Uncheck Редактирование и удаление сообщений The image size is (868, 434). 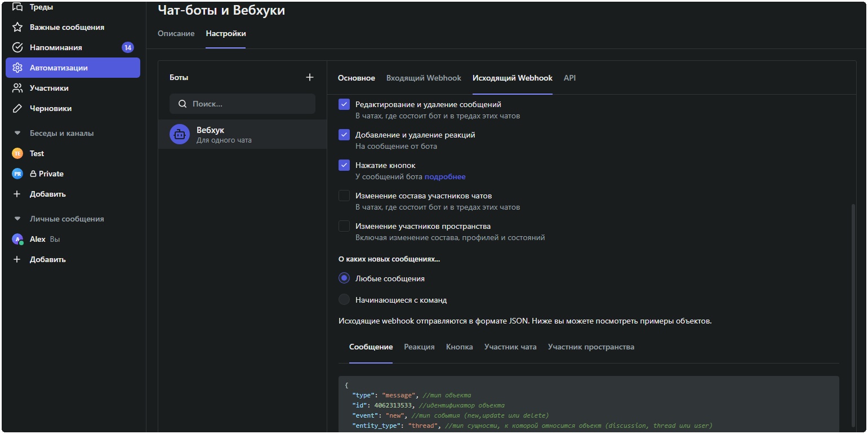pyautogui.click(x=344, y=104)
